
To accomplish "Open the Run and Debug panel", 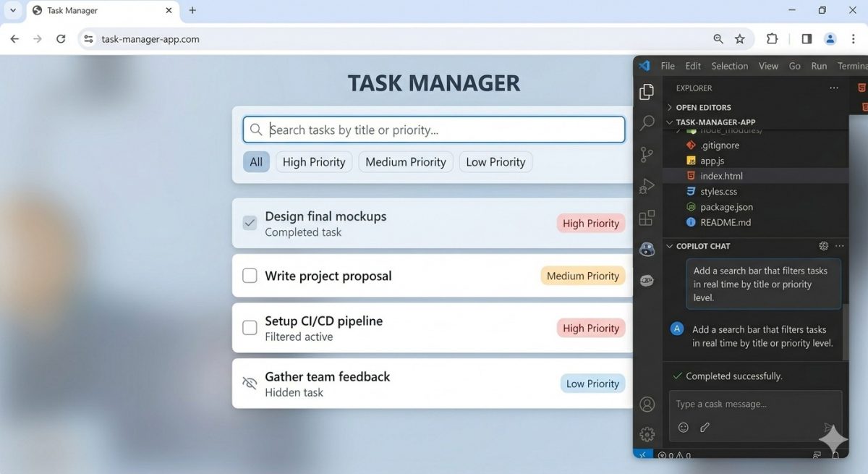I will [646, 186].
